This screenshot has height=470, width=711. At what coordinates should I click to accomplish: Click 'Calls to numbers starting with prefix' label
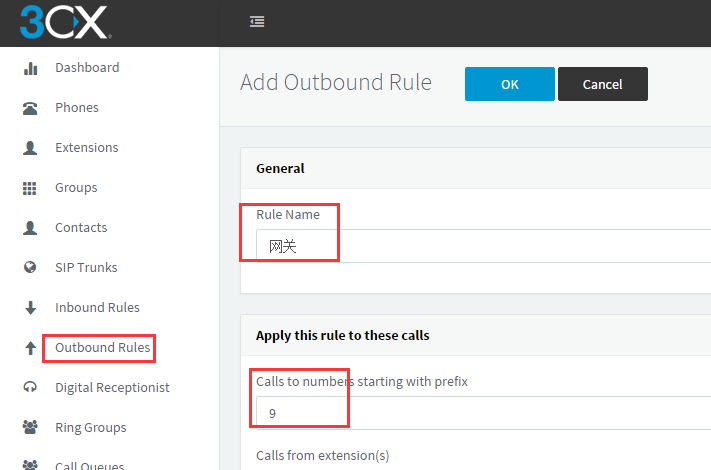[x=362, y=382]
